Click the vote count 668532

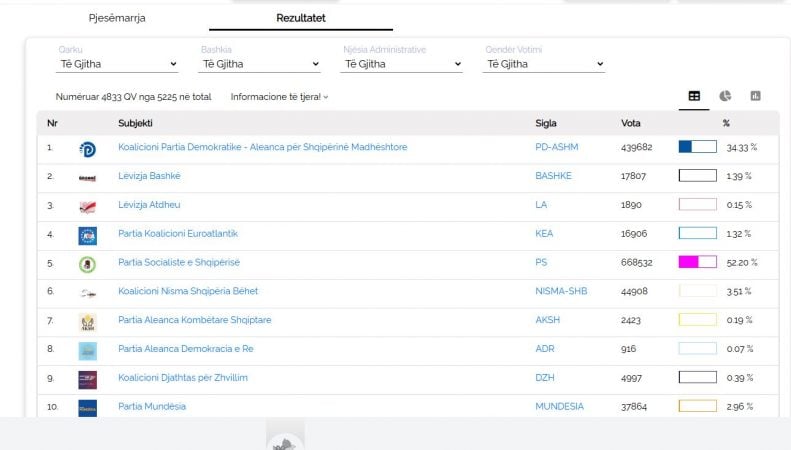coord(636,262)
